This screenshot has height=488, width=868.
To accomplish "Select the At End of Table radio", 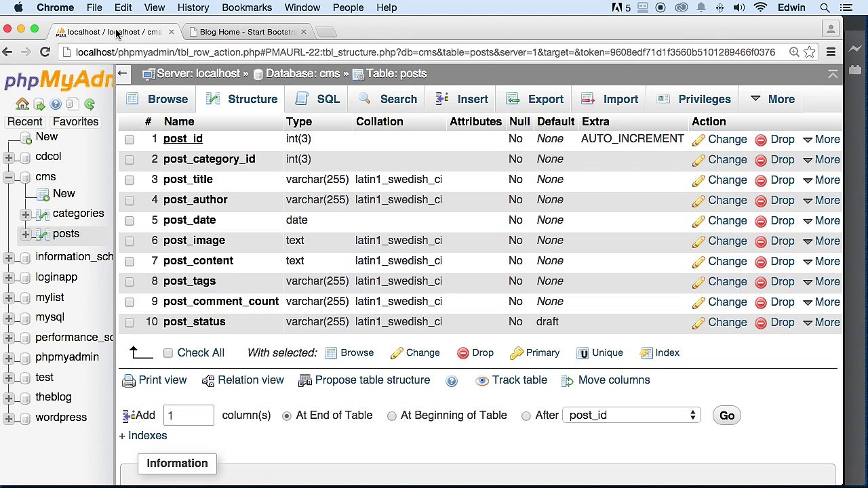I will 287,416.
